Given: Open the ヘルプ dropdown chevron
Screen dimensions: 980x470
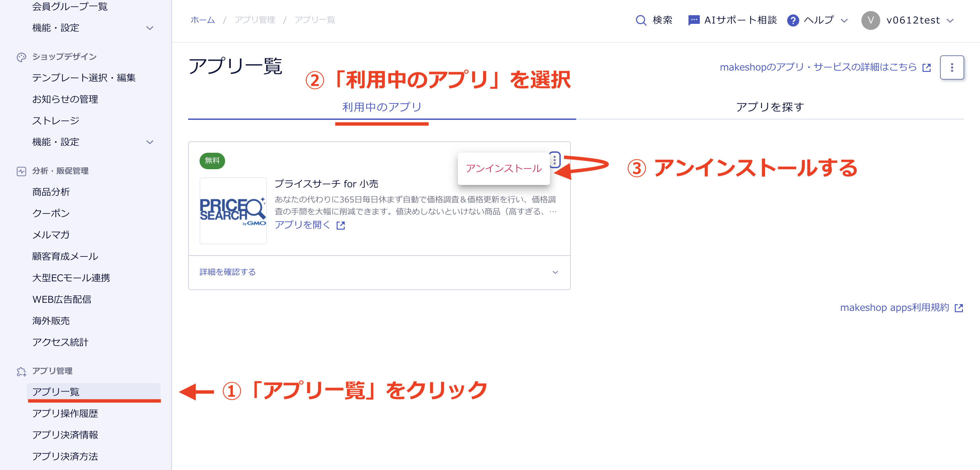Looking at the screenshot, I should [844, 20].
